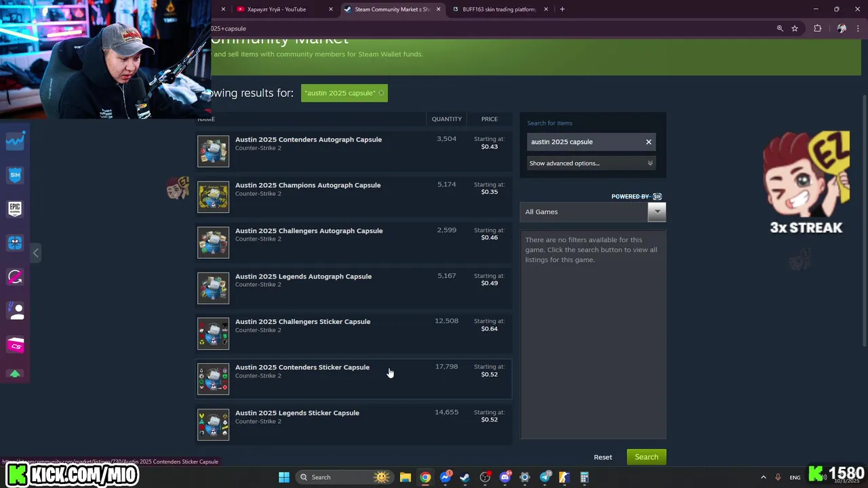The height and width of the screenshot is (488, 868).
Task: Open the user profile sidebar icon
Action: tap(15, 311)
